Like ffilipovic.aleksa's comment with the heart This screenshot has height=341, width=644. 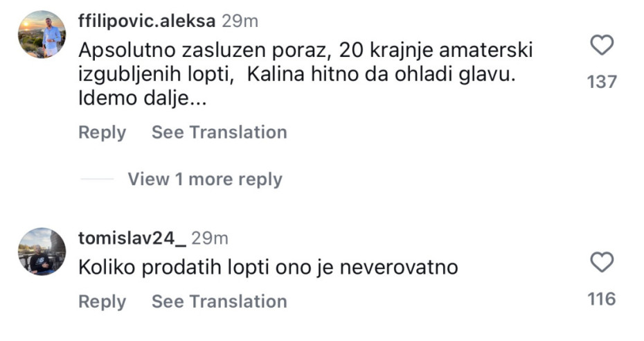coord(602,46)
